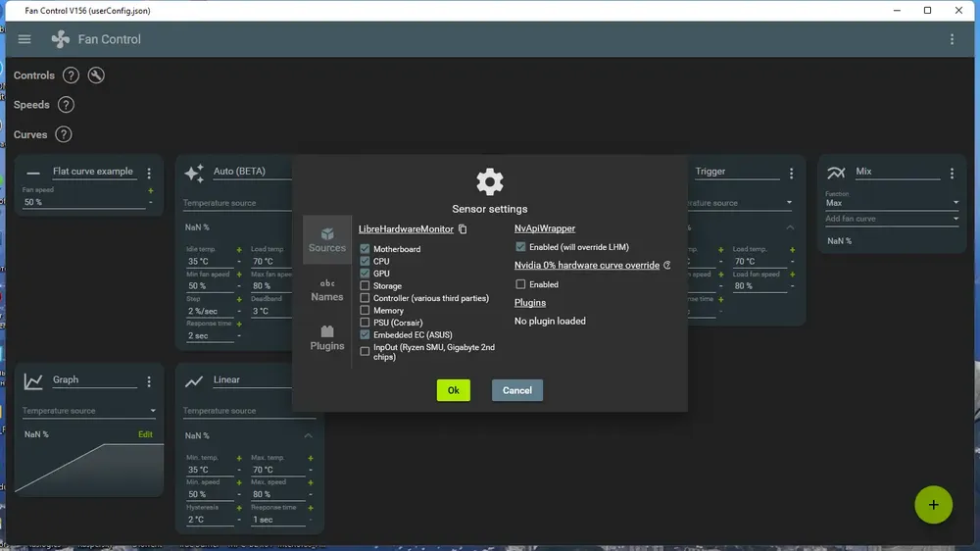Click the Auto (BETA) sparkle icon
The image size is (980, 551).
click(x=194, y=174)
